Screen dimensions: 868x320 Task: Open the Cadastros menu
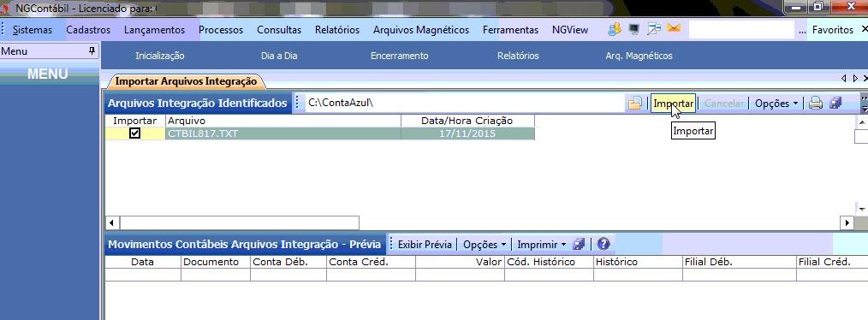click(88, 30)
